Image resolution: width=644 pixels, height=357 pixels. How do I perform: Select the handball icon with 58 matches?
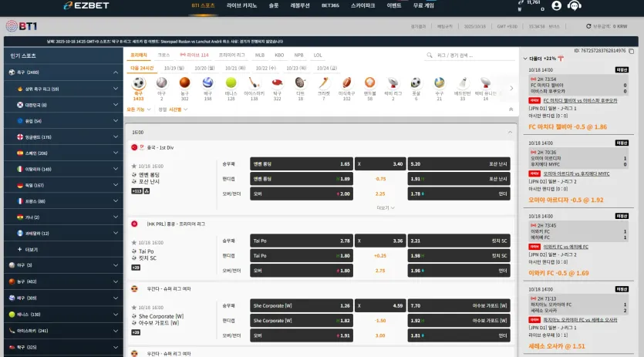369,83
